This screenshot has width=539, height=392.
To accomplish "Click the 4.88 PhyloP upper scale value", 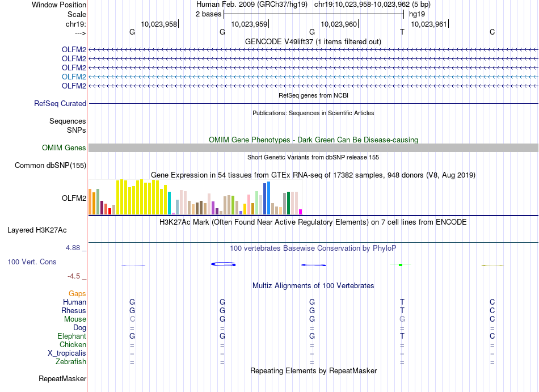I will click(x=73, y=248).
